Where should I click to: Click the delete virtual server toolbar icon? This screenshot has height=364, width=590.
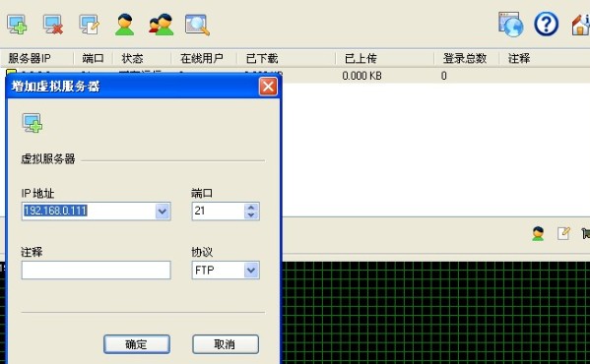pyautogui.click(x=52, y=25)
